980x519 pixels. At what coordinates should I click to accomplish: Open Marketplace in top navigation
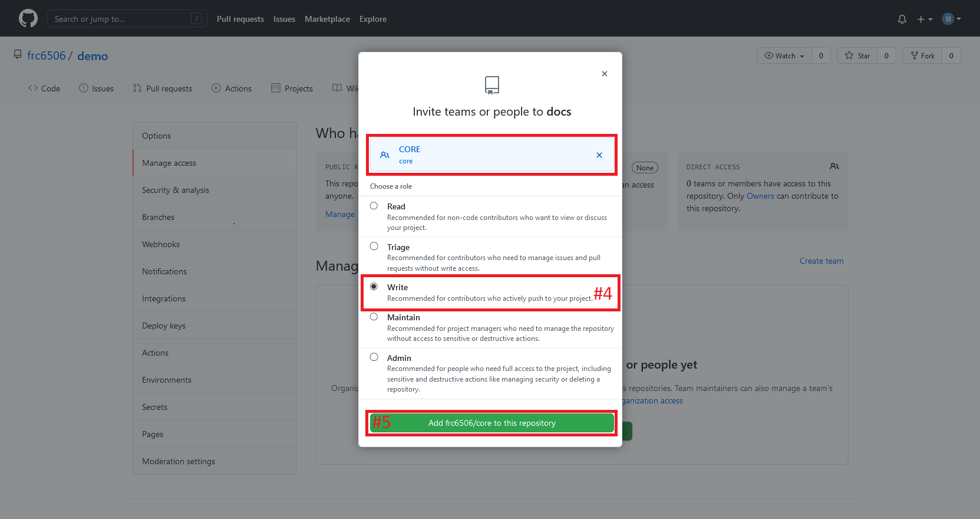[327, 19]
